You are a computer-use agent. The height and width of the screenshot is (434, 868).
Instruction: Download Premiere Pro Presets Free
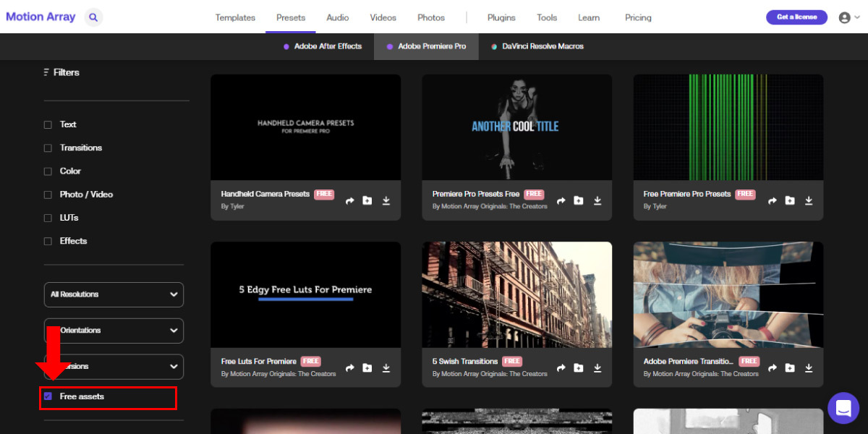pos(597,200)
